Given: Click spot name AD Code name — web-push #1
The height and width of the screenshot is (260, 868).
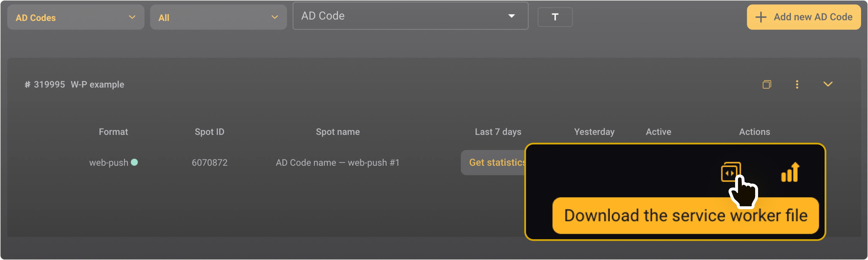Looking at the screenshot, I should pos(338,163).
